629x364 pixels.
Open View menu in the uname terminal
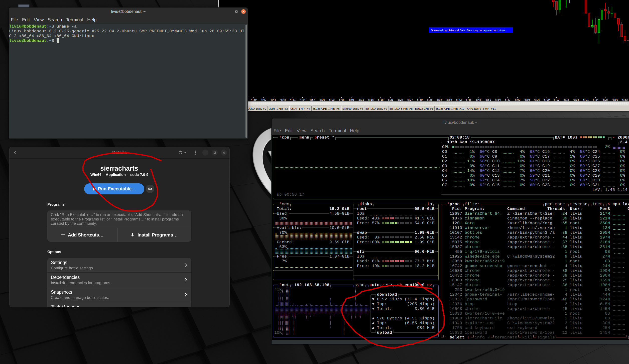pos(39,20)
